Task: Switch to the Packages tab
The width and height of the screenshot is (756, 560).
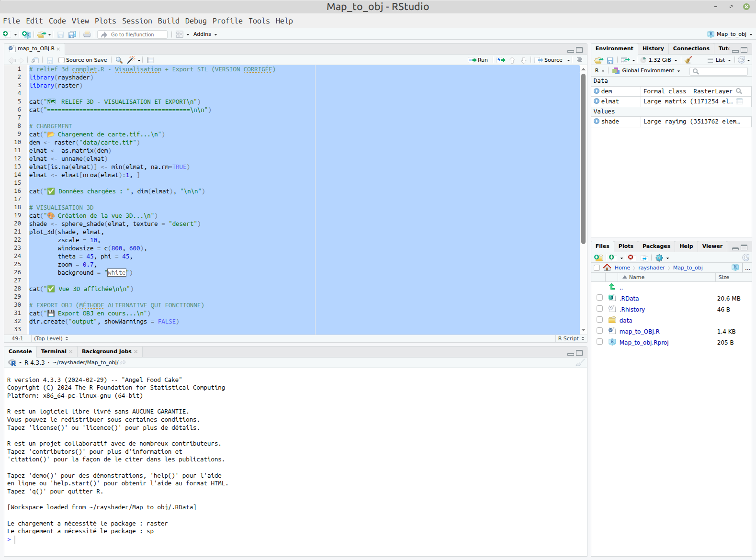Action: click(656, 246)
